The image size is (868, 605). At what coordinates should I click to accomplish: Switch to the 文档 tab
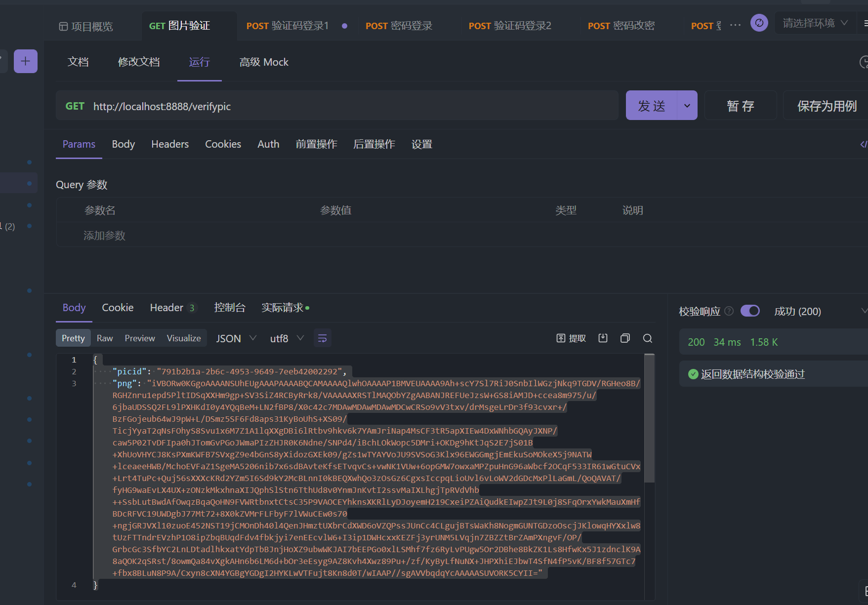point(78,62)
